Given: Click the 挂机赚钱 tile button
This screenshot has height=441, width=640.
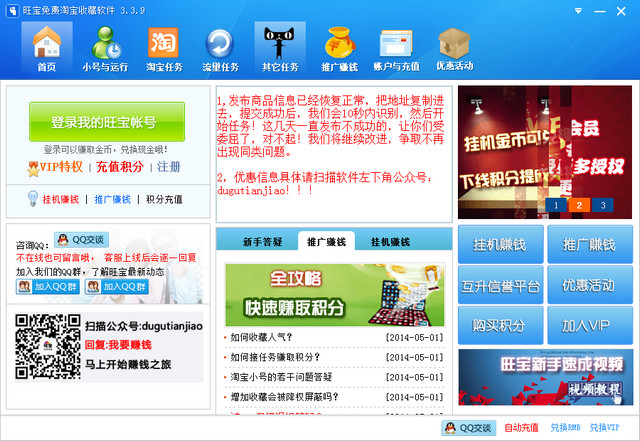Looking at the screenshot, I should (x=500, y=244).
